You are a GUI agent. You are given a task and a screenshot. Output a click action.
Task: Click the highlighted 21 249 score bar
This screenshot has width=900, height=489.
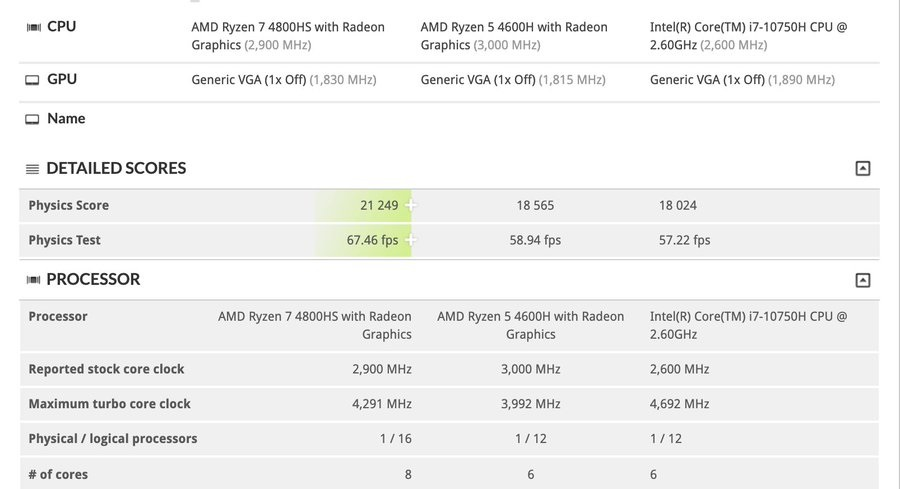[365, 205]
